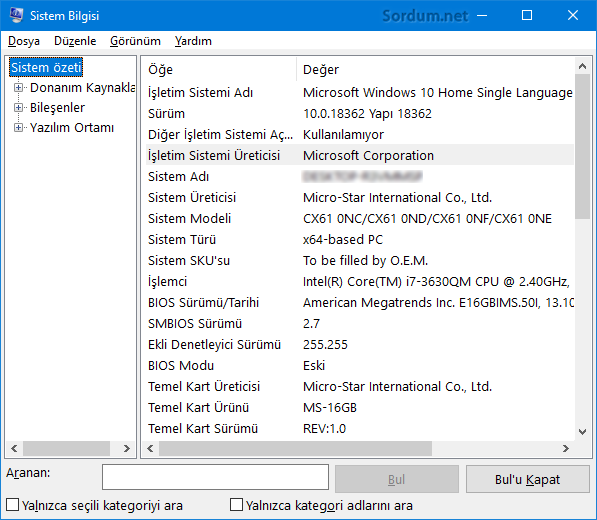Click the Bul'u Kapat button
This screenshot has height=520, width=597.
(527, 479)
